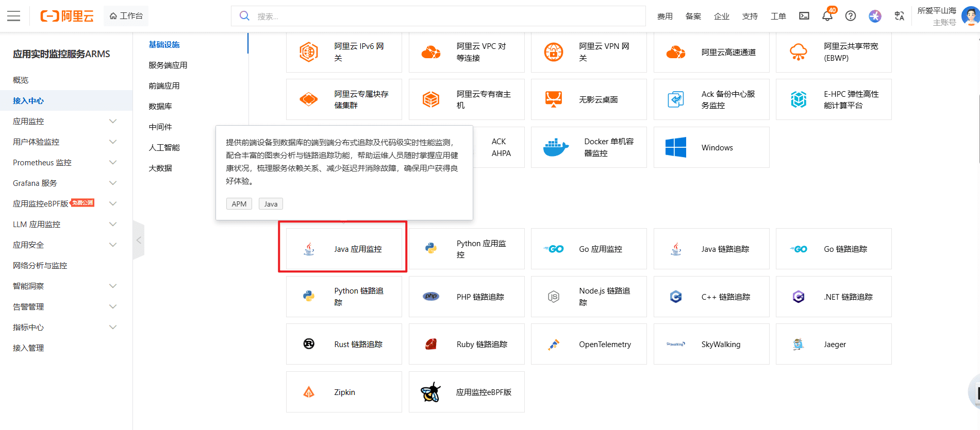Select the Windows logo icon
This screenshot has height=430, width=980.
676,147
